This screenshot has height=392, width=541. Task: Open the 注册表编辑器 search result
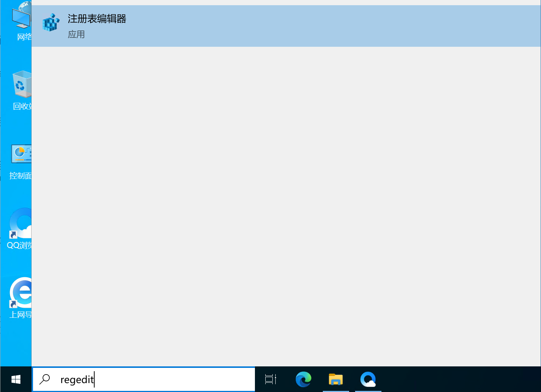tap(286, 26)
